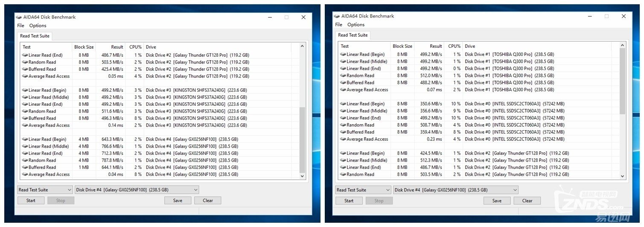
Task: Click disk icon of TOSHIBA Random Read row
Action: [x=343, y=76]
